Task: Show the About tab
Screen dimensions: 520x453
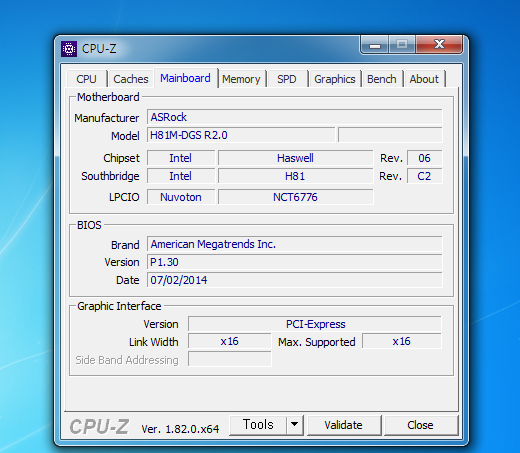Action: (x=424, y=79)
